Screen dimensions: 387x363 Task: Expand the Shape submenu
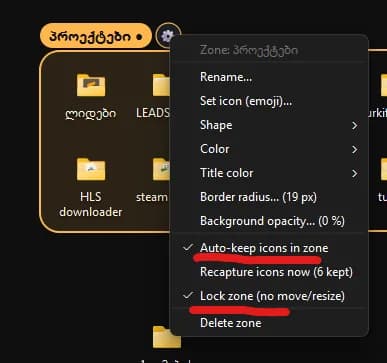tap(269, 125)
